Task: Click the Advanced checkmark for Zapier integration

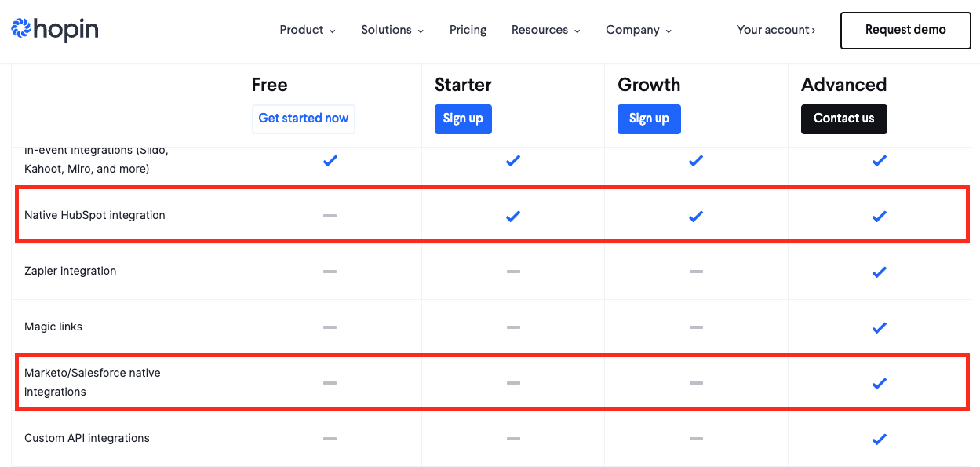Action: pos(880,272)
